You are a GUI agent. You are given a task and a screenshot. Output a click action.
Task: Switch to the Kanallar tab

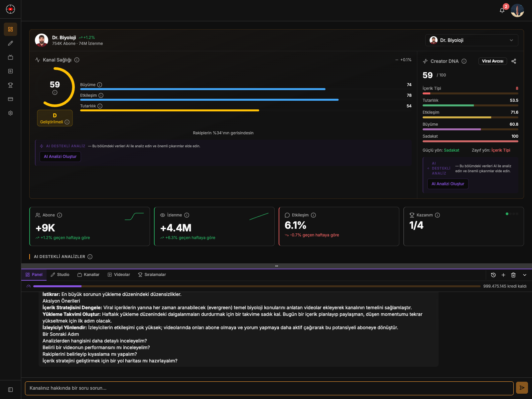coord(88,275)
